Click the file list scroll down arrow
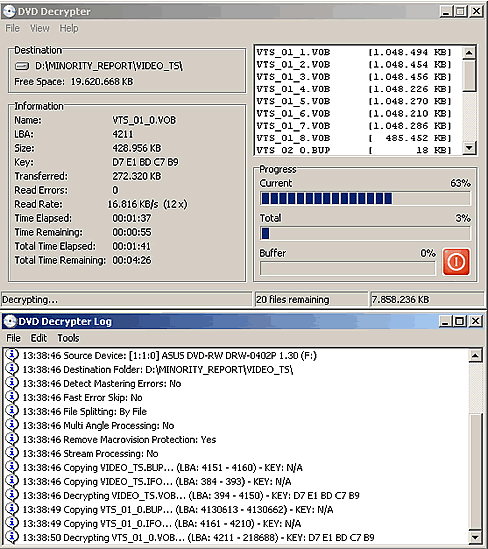Image resolution: width=488 pixels, height=549 pixels. pyautogui.click(x=469, y=147)
